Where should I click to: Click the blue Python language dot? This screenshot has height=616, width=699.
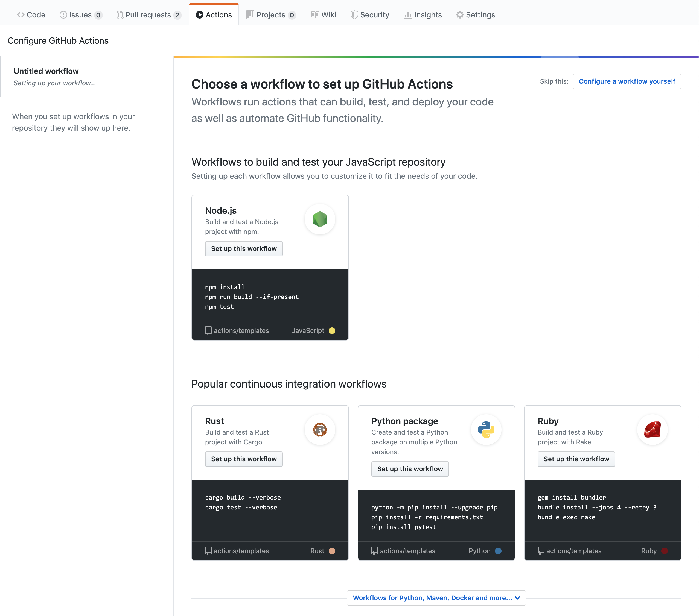(498, 551)
